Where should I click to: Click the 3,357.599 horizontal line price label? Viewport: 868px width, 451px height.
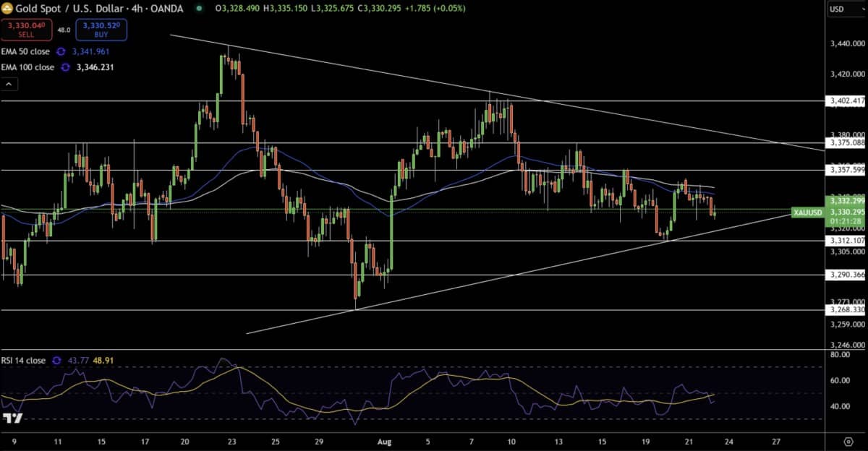845,170
